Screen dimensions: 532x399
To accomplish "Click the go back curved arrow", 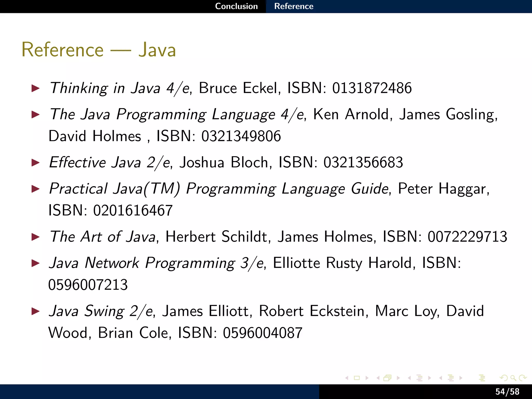I will point(503,378).
